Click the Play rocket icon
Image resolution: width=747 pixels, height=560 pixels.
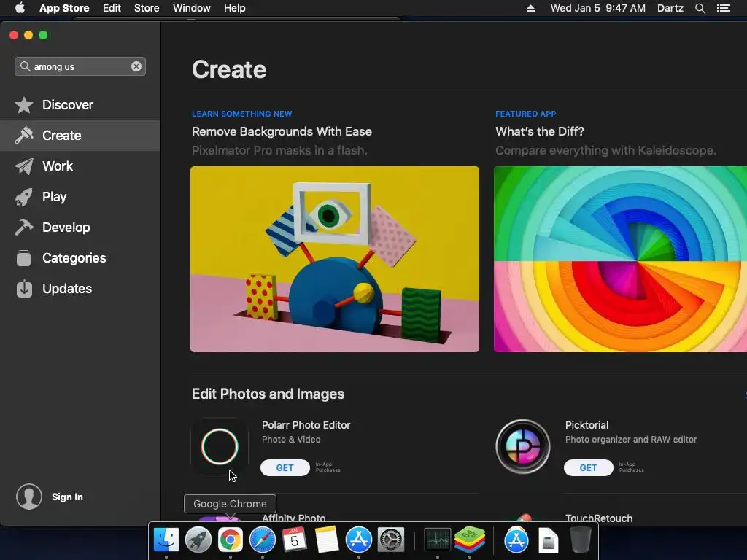[24, 197]
